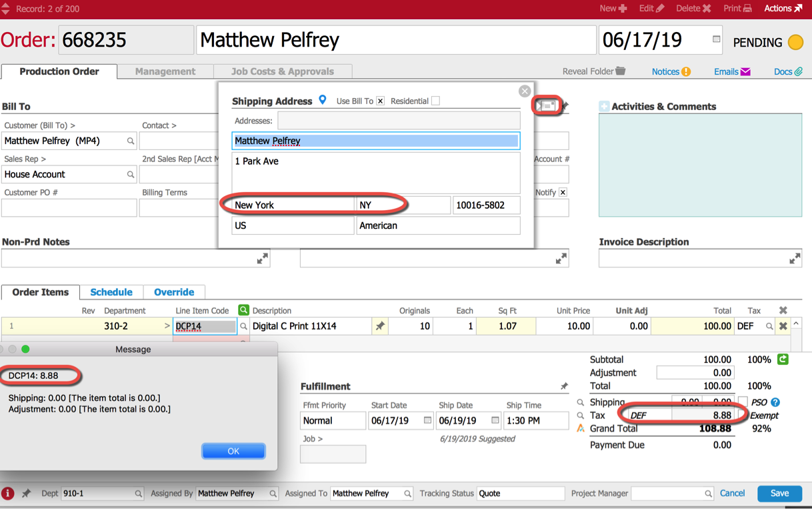The height and width of the screenshot is (509, 812).
Task: Search Sales Rep with House Account magnifier icon
Action: click(x=131, y=174)
